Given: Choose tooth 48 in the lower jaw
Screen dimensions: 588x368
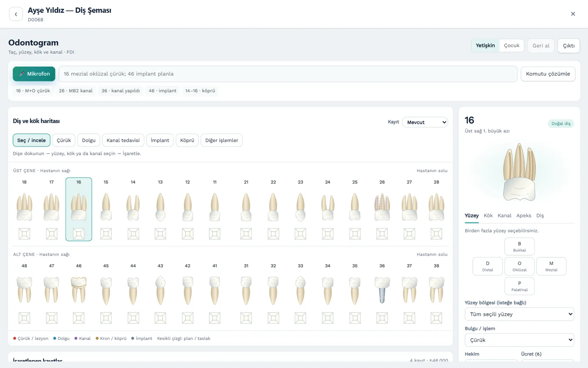Looking at the screenshot, I should point(24,293).
